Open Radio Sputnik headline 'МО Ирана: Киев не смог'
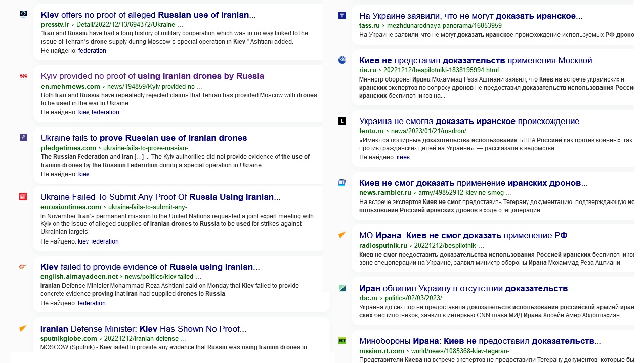The width and height of the screenshot is (644, 363). pos(466,235)
